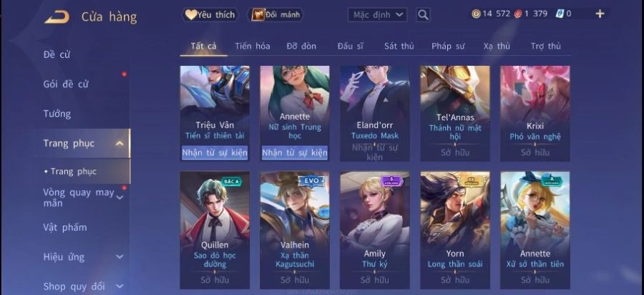Collapse the Trang phục sidebar section
The image size is (644, 295).
(x=119, y=143)
